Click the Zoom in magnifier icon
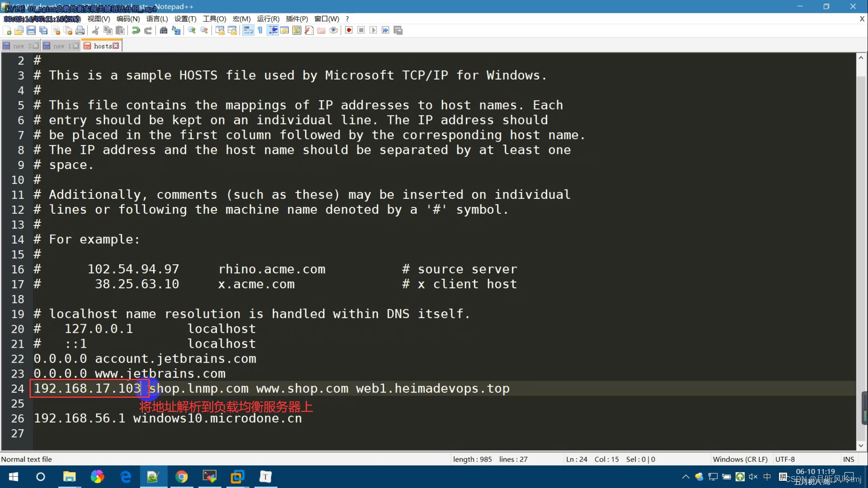The width and height of the screenshot is (868, 488). pos(192,30)
